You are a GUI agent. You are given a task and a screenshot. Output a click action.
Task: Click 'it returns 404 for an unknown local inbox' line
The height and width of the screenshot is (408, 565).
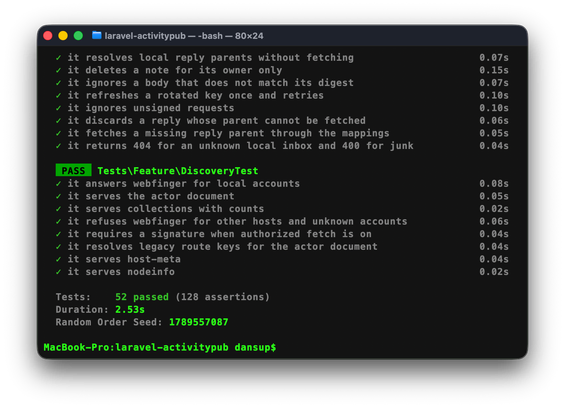click(240, 146)
